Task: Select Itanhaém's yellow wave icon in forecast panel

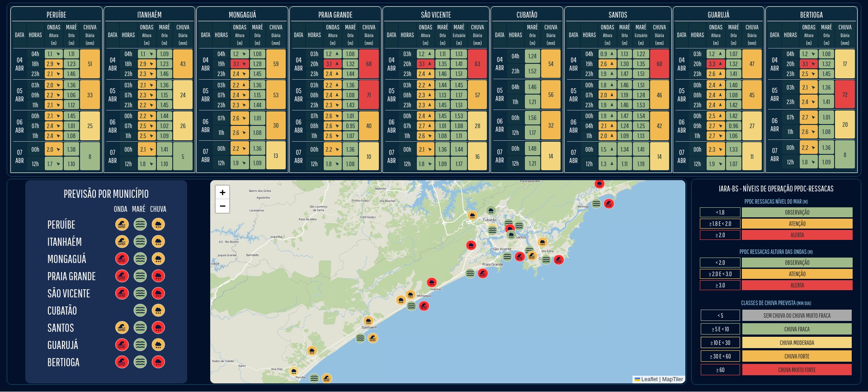Action: click(122, 242)
